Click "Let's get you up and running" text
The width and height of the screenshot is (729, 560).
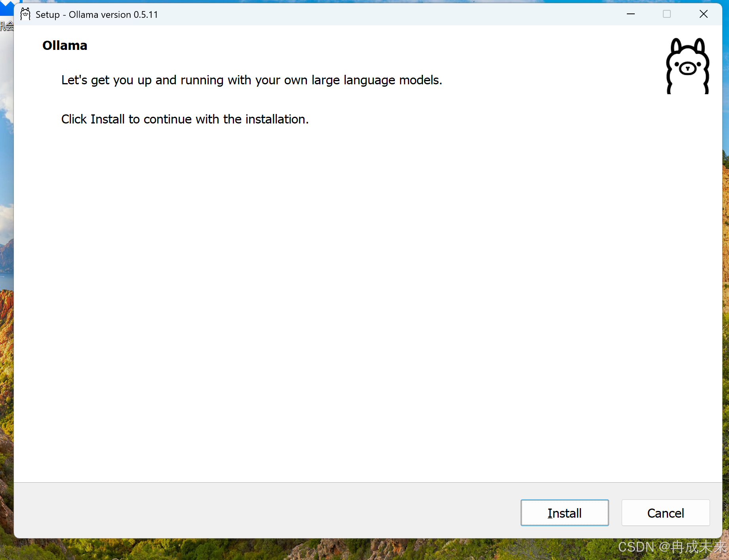(x=252, y=80)
